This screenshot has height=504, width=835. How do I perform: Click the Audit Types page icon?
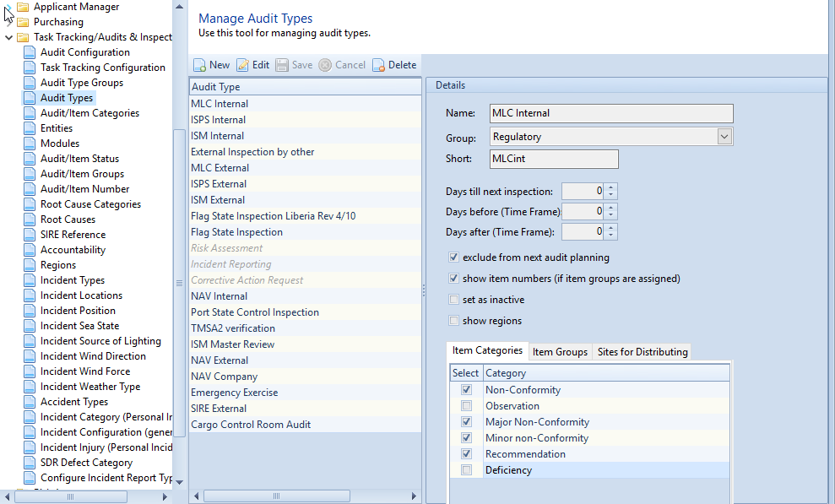click(30, 98)
